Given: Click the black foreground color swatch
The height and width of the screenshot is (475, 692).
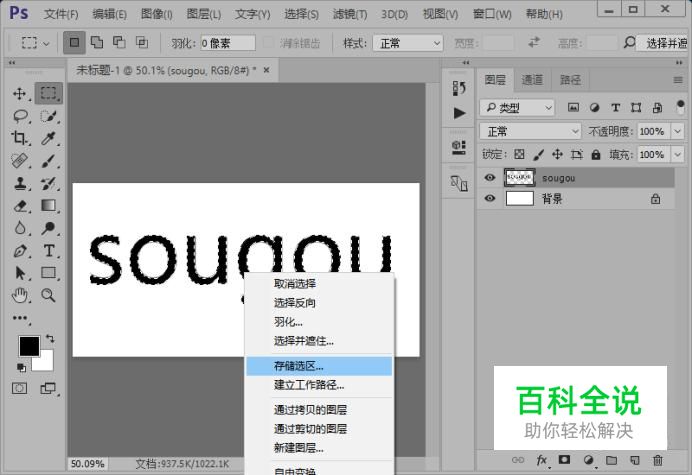Looking at the screenshot, I should pos(29,346).
